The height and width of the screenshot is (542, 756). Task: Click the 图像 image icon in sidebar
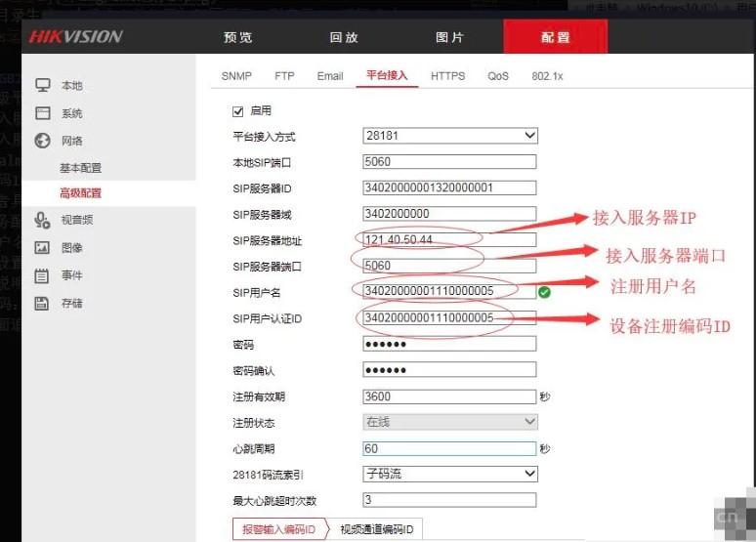coord(43,247)
